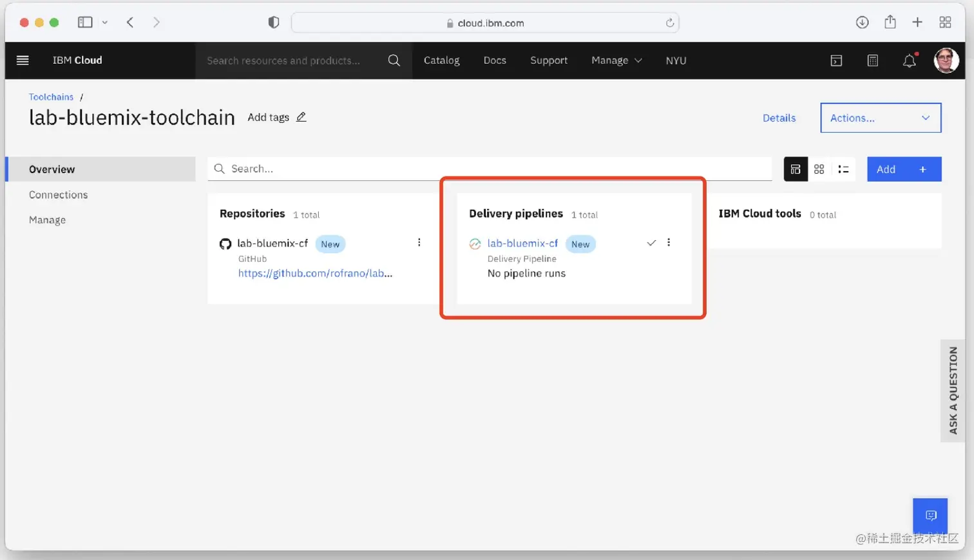Open the chat feedback button

930,516
